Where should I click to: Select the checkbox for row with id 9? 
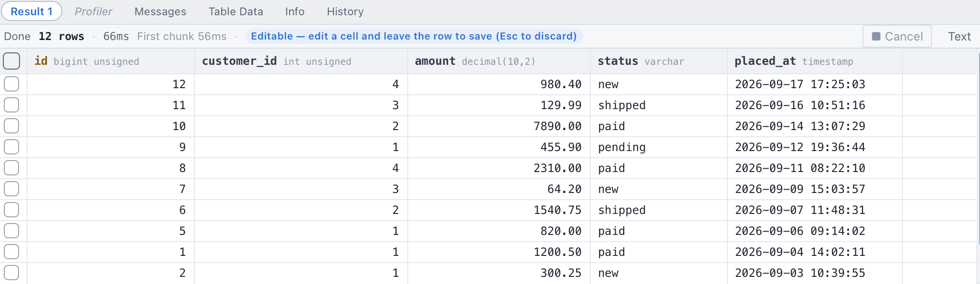click(11, 147)
